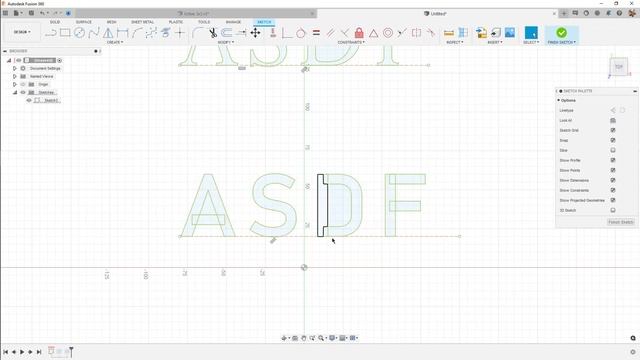
Task: Apply the Tangent constraint
Action: [301, 33]
